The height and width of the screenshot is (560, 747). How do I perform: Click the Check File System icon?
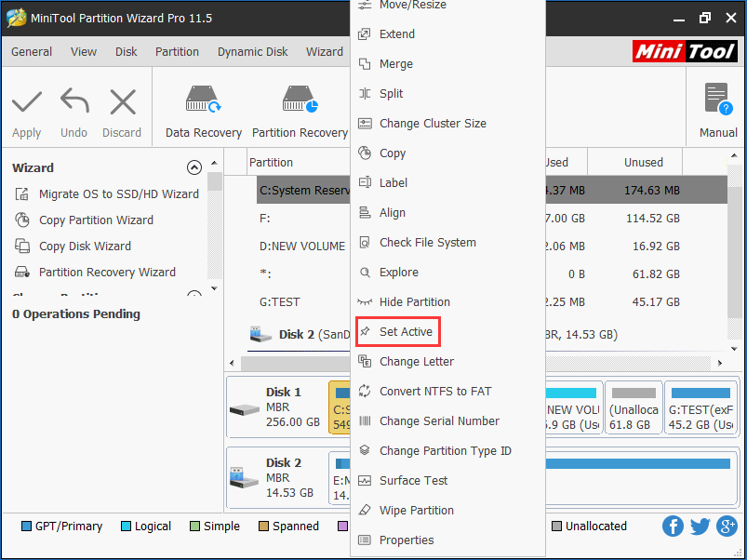point(365,243)
